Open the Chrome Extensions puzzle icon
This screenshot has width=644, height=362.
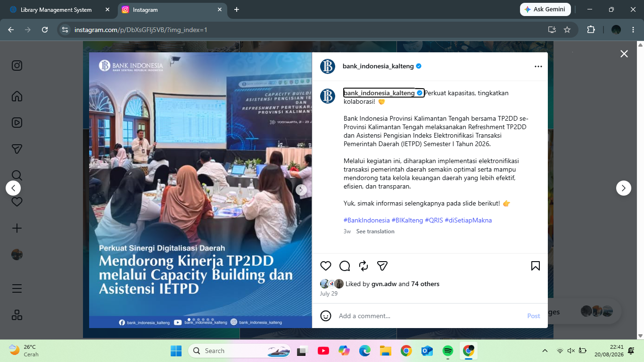point(591,30)
